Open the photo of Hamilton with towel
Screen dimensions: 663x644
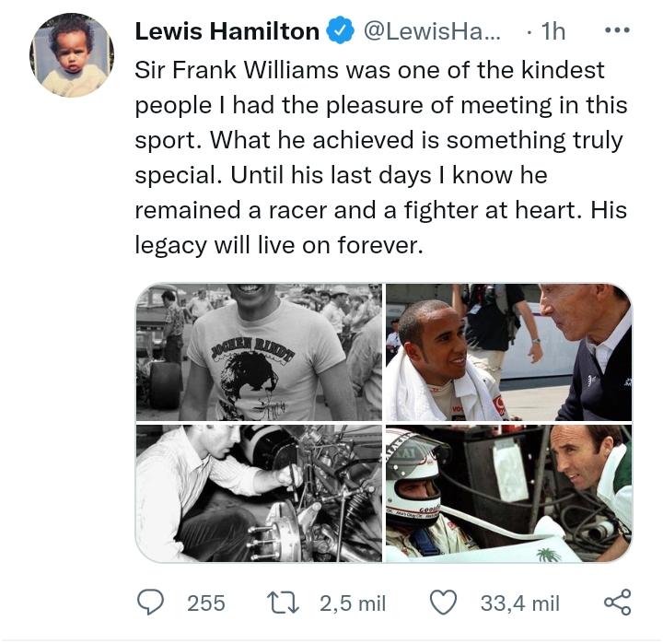[x=508, y=352]
